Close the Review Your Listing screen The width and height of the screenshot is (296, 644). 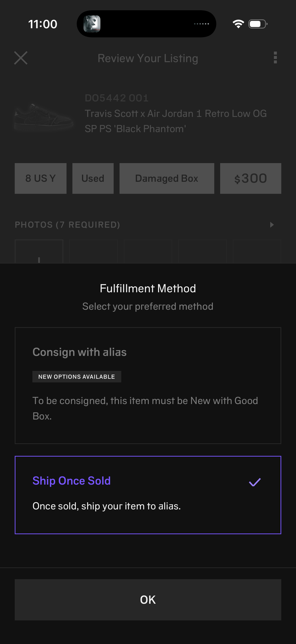click(21, 58)
